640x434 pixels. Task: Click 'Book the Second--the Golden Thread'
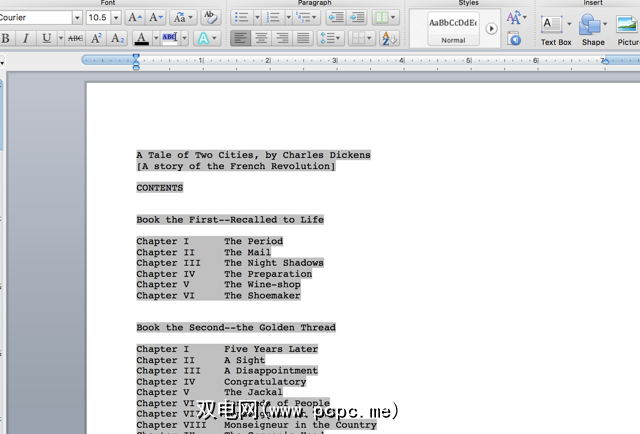(x=236, y=327)
